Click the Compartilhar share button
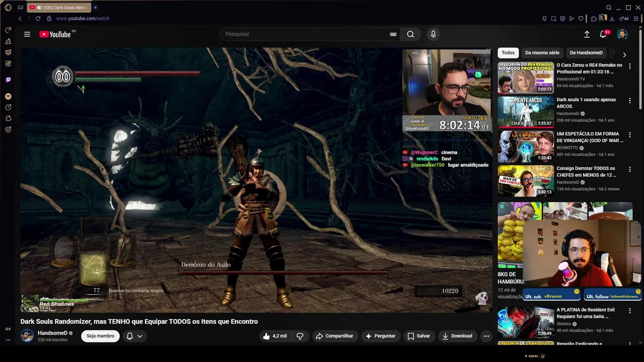 [335, 336]
